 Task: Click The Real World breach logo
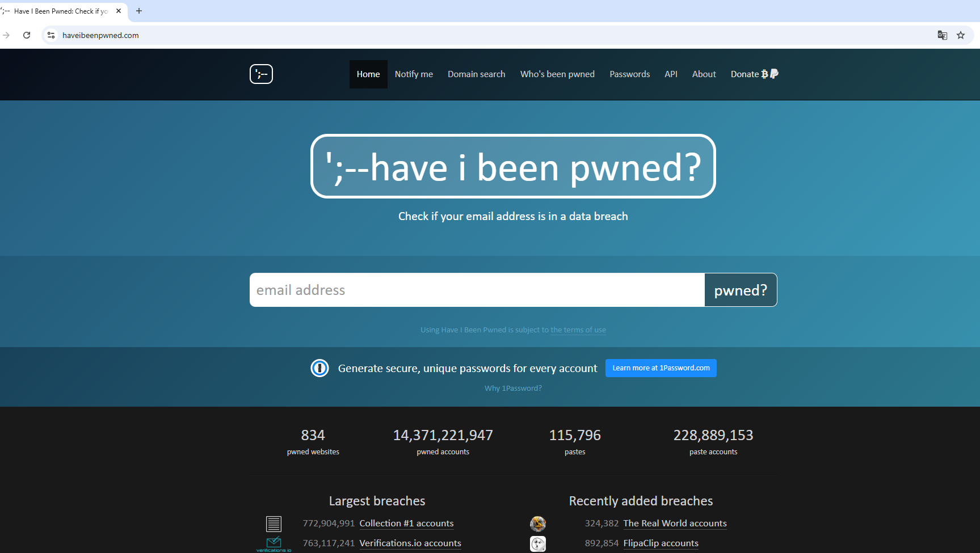tap(537, 524)
